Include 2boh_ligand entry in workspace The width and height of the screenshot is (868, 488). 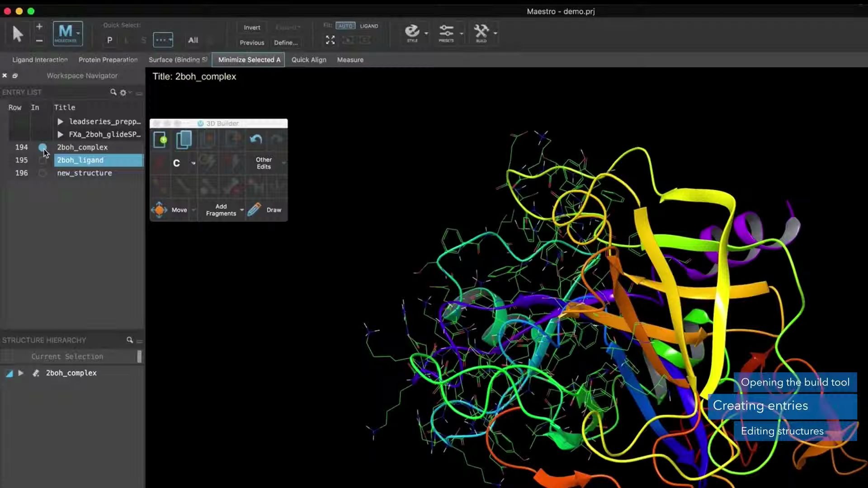coord(42,160)
